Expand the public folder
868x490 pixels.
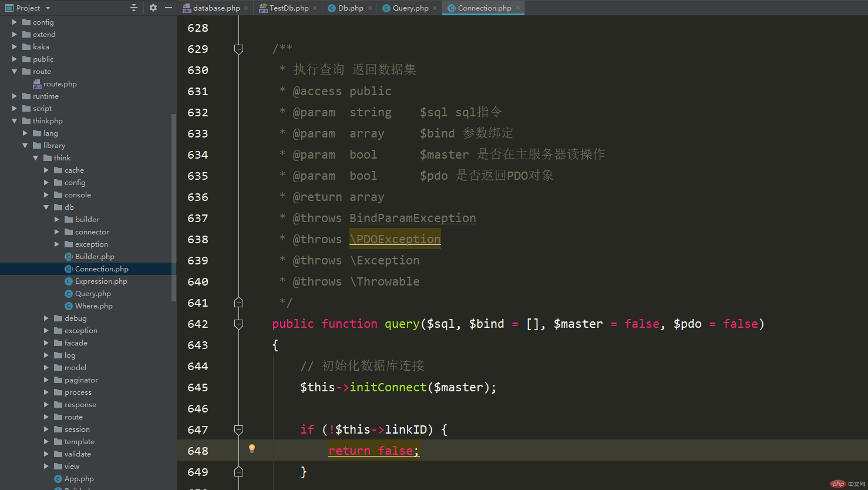15,59
